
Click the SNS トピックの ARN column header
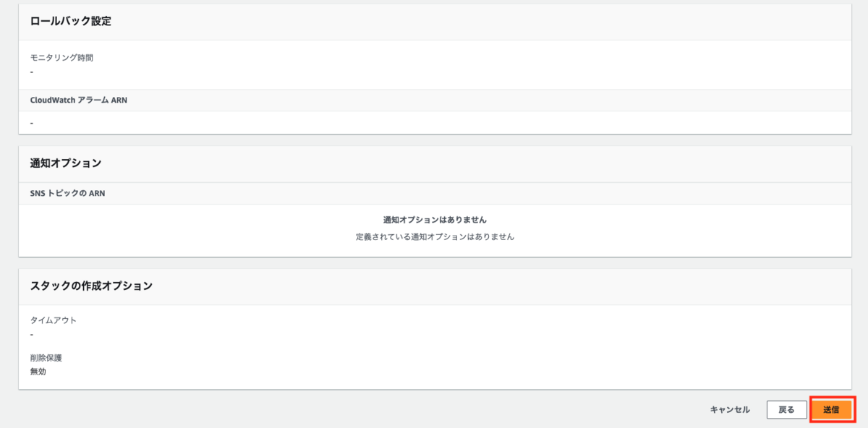tap(67, 193)
